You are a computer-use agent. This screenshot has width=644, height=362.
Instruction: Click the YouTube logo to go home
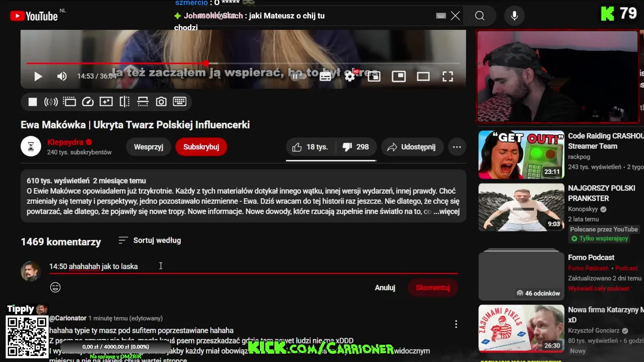(34, 16)
